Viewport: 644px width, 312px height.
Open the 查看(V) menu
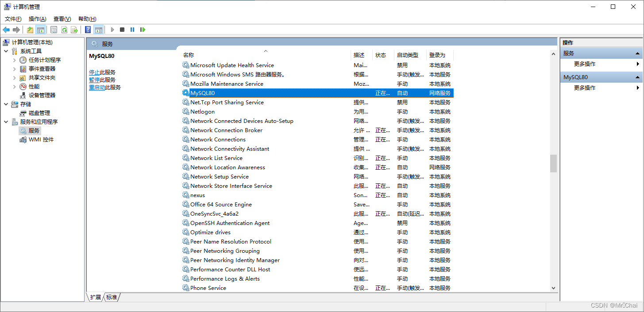[x=62, y=19]
